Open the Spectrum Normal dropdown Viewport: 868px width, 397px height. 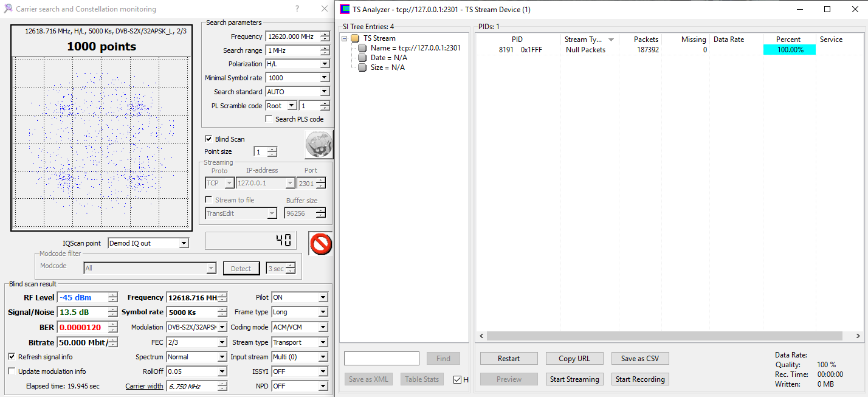pos(222,357)
